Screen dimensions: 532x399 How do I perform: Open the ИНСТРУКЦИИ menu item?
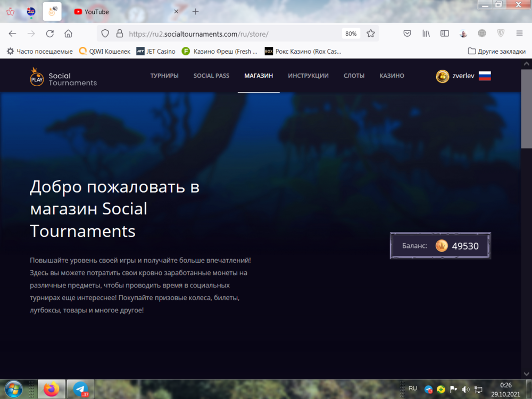click(x=308, y=76)
